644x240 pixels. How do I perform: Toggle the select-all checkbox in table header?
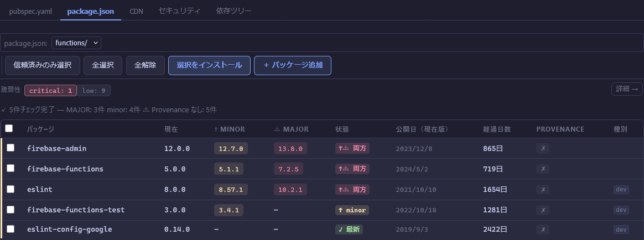point(9,128)
